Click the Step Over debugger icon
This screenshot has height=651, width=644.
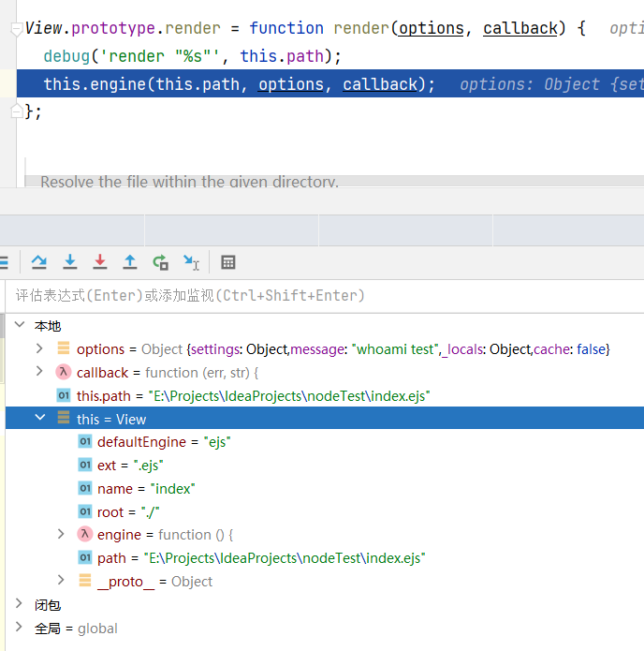pyautogui.click(x=39, y=262)
